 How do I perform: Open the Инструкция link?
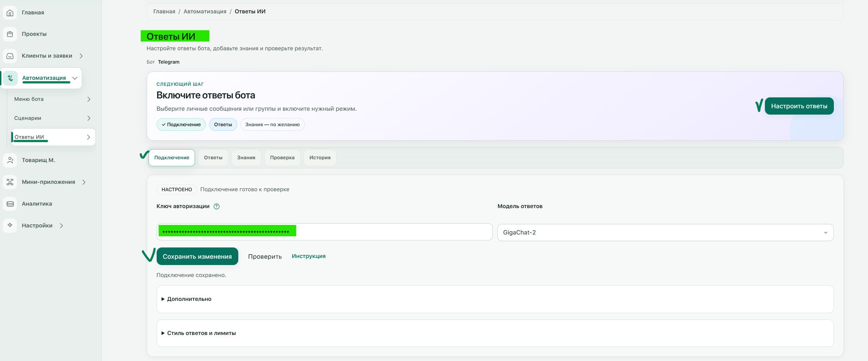click(309, 256)
